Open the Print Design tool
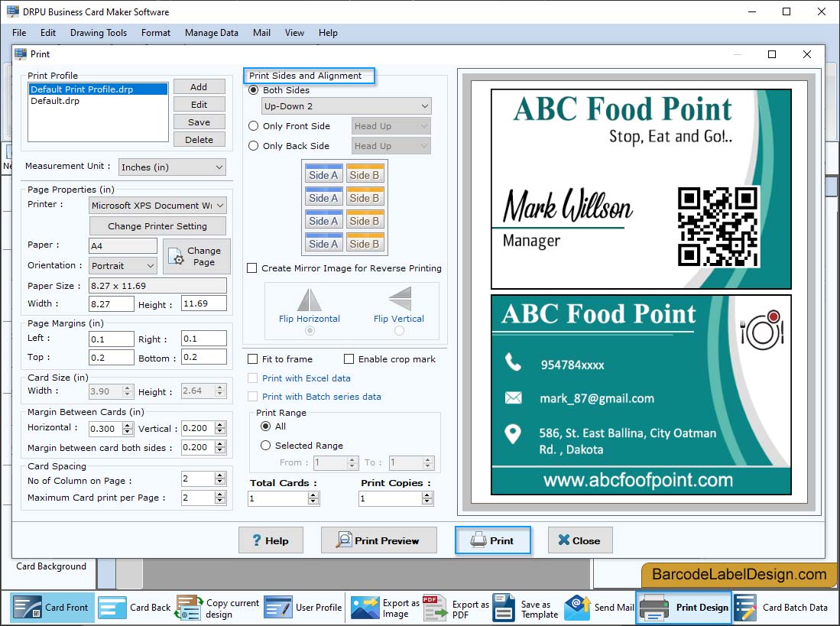The height and width of the screenshot is (626, 840). (683, 607)
